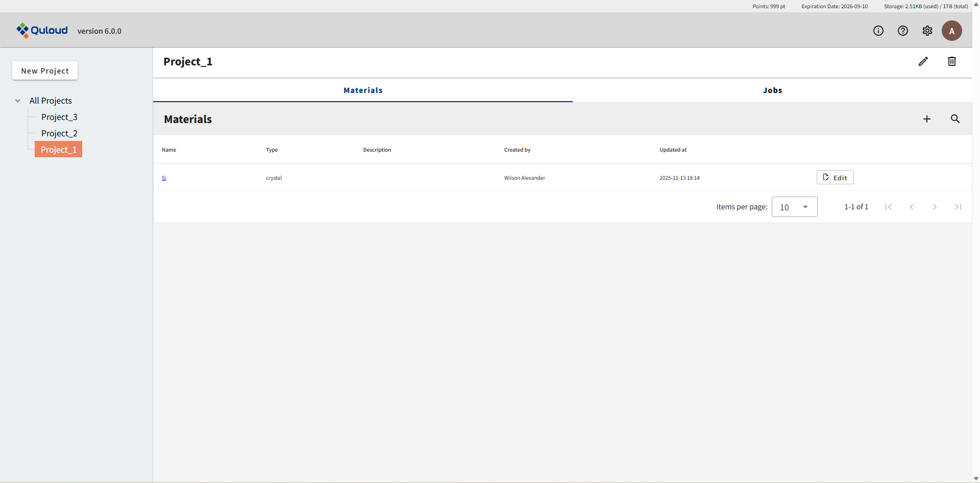Select Project_3 in the project tree
The height and width of the screenshot is (483, 980).
pos(59,117)
